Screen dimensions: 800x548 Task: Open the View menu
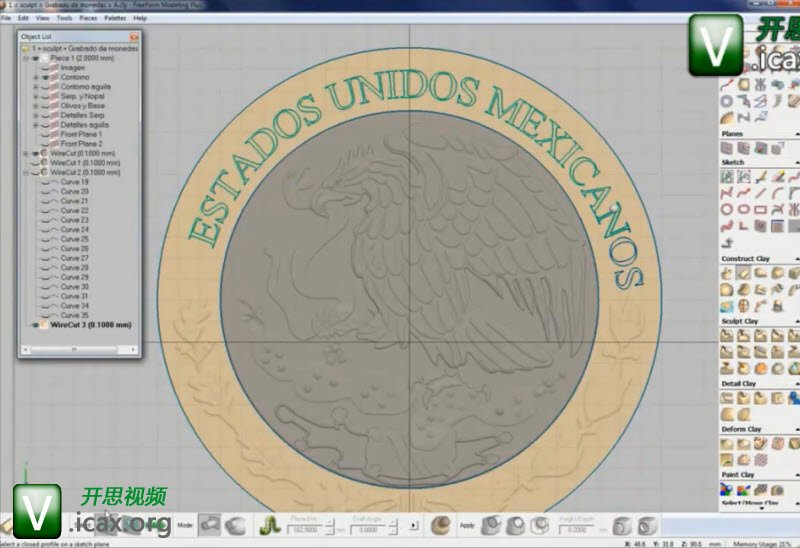point(42,18)
